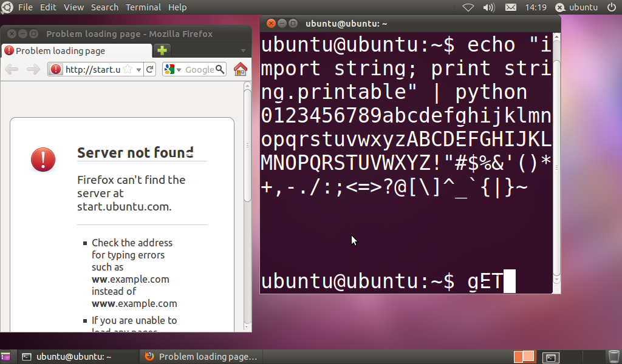Open the network indicator in the top panel
Image resolution: width=622 pixels, height=364 pixels.
tap(468, 7)
